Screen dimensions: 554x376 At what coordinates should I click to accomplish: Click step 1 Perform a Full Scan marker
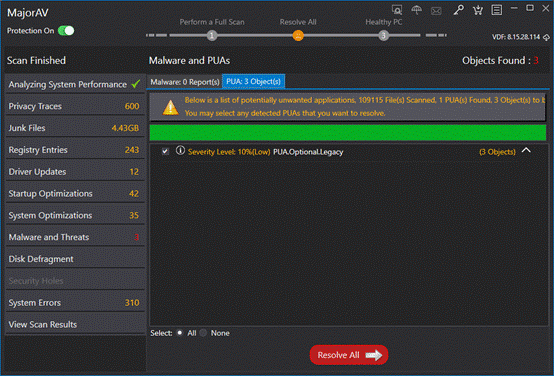(212, 35)
